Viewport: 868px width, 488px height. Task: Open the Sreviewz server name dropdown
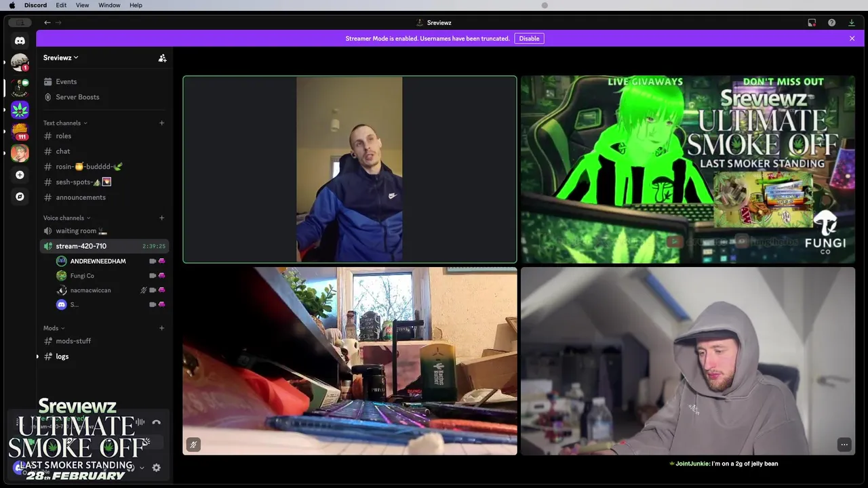pyautogui.click(x=61, y=58)
